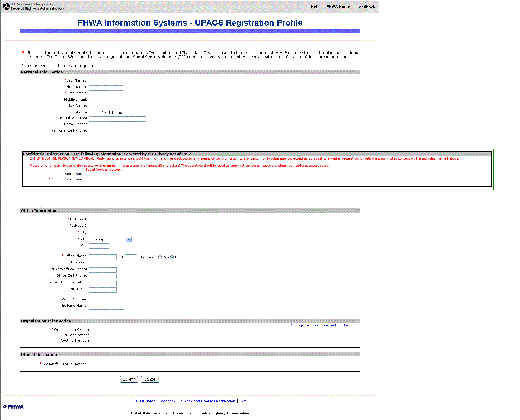520x420 pixels.
Task: Click the Organization Group label
Action: 71,330
